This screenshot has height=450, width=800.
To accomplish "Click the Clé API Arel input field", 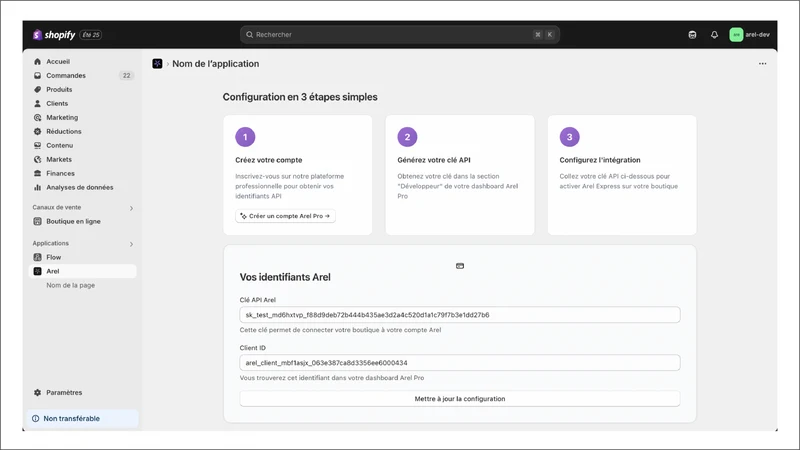I will pyautogui.click(x=460, y=315).
